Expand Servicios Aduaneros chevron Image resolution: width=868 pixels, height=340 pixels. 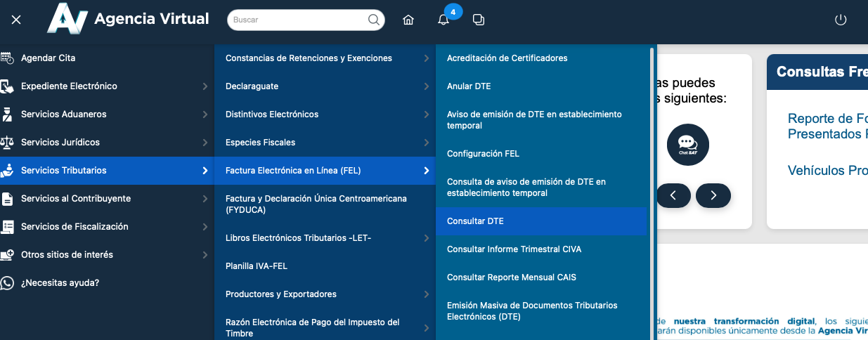[205, 115]
